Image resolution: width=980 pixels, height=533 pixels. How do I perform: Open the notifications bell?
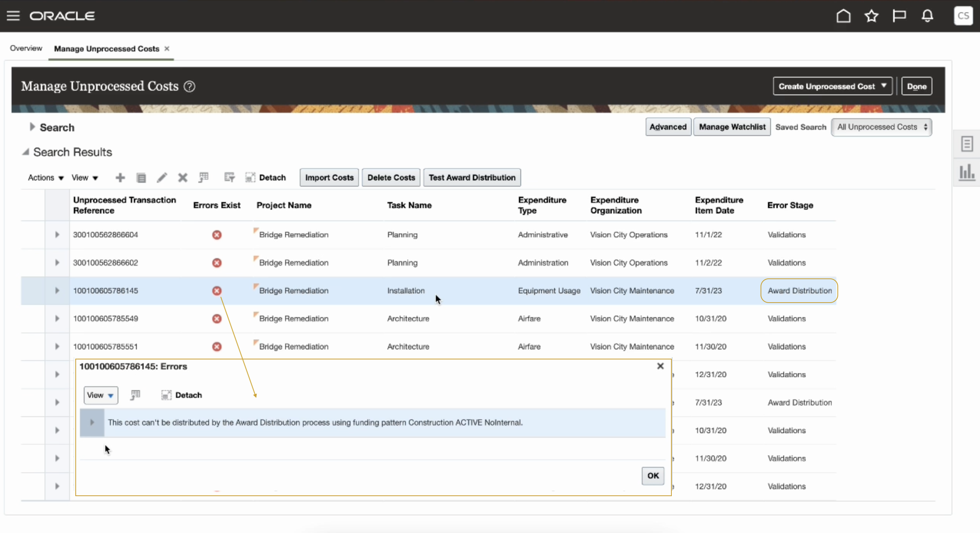point(927,16)
